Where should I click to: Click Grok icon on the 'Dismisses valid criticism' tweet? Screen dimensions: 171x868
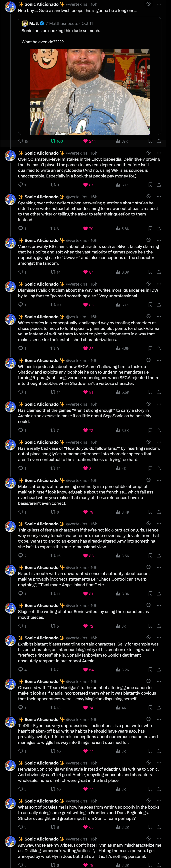(149, 284)
